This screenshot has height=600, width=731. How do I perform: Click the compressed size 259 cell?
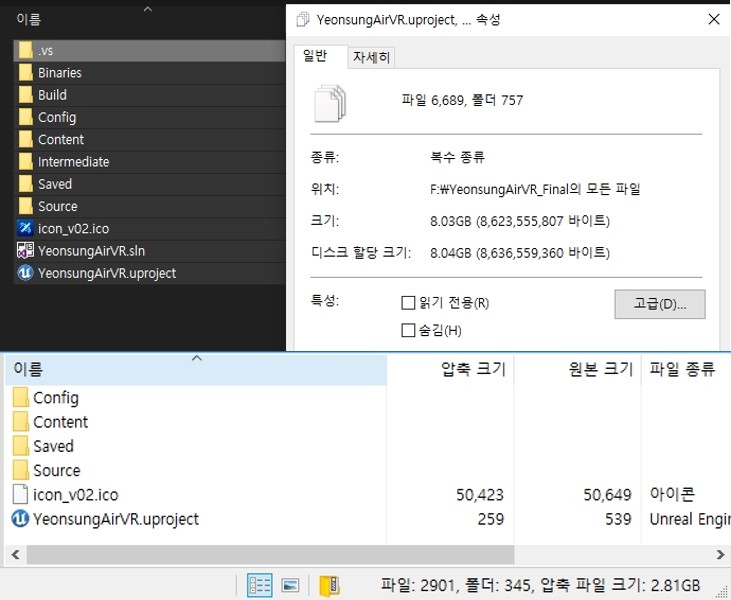coord(490,519)
